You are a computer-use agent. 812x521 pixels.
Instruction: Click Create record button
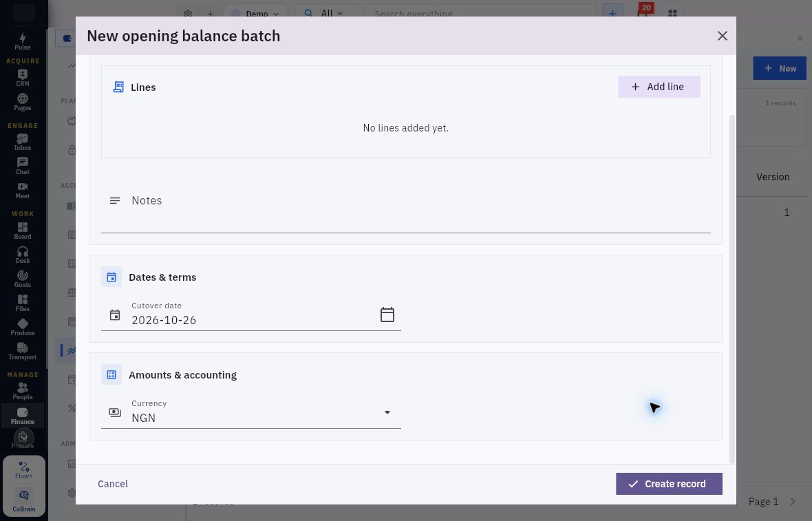tap(669, 484)
